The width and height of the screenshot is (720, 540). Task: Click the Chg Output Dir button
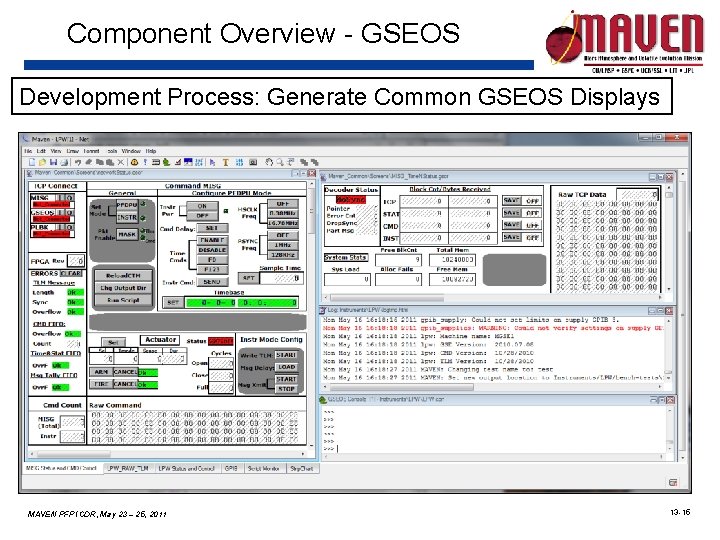[x=123, y=287]
